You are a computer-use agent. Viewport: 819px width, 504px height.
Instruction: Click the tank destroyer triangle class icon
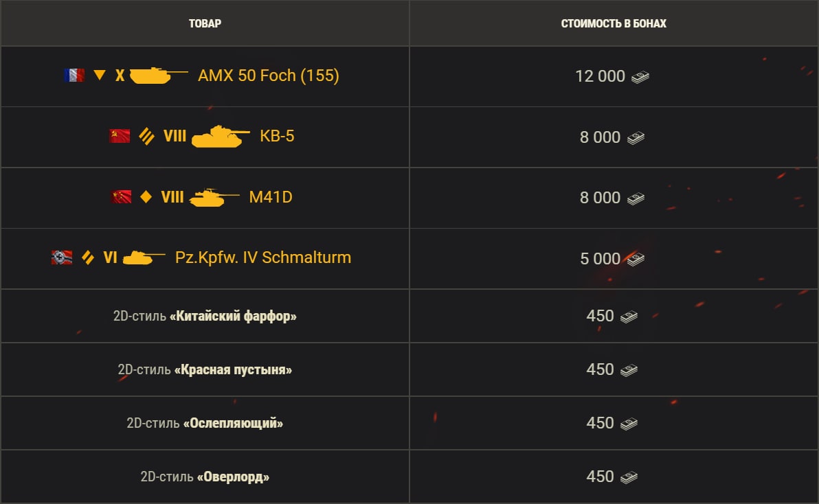[100, 76]
